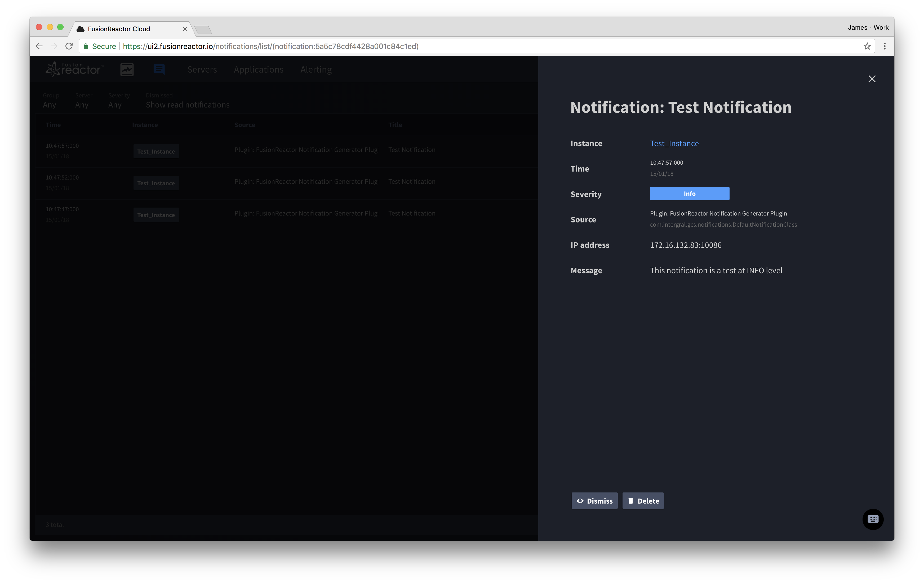Image resolution: width=924 pixels, height=583 pixels.
Task: Click Test_Instance badge in 10:47:57 row
Action: 156,151
